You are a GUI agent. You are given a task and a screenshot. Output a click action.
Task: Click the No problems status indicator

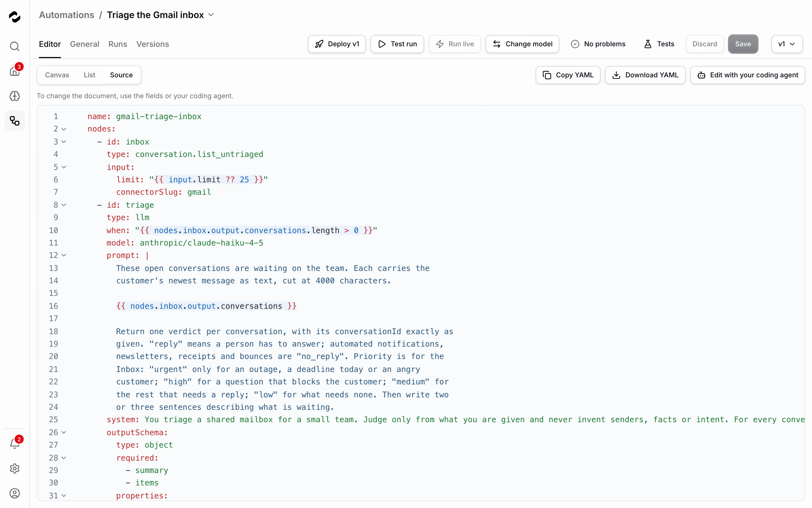[x=598, y=44]
